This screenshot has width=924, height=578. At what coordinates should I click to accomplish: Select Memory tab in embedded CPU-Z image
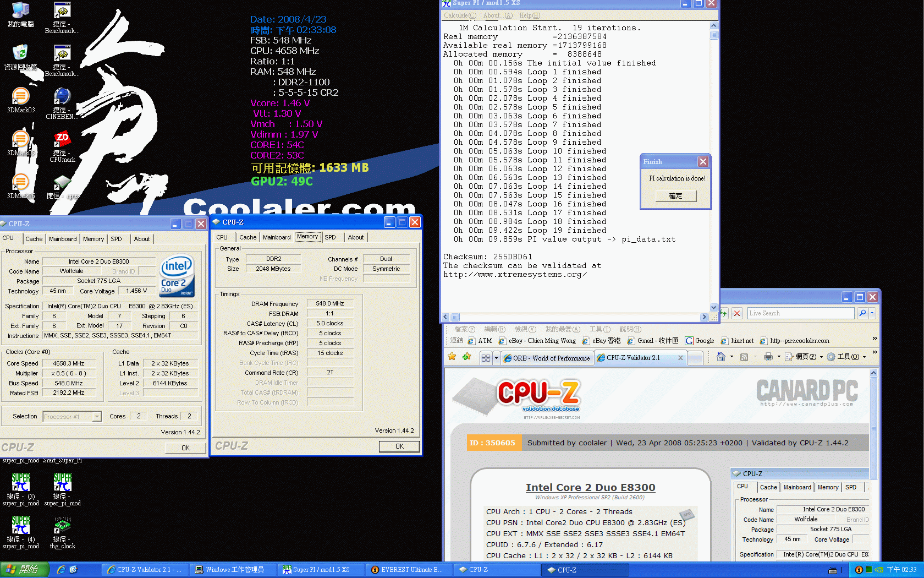(x=828, y=487)
